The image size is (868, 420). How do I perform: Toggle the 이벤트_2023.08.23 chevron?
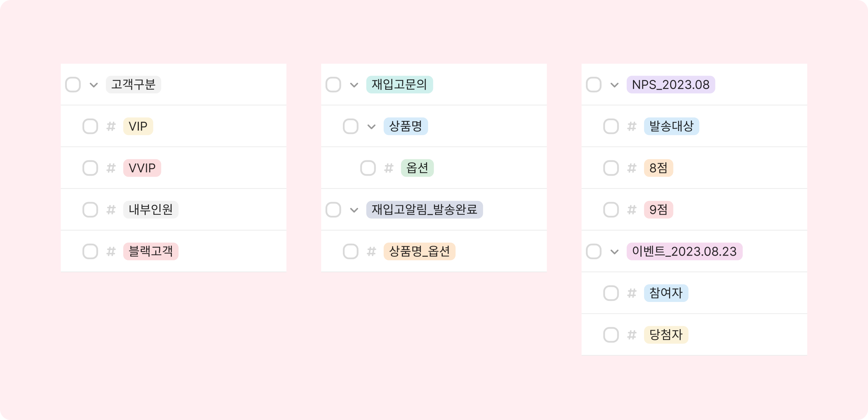(x=614, y=252)
